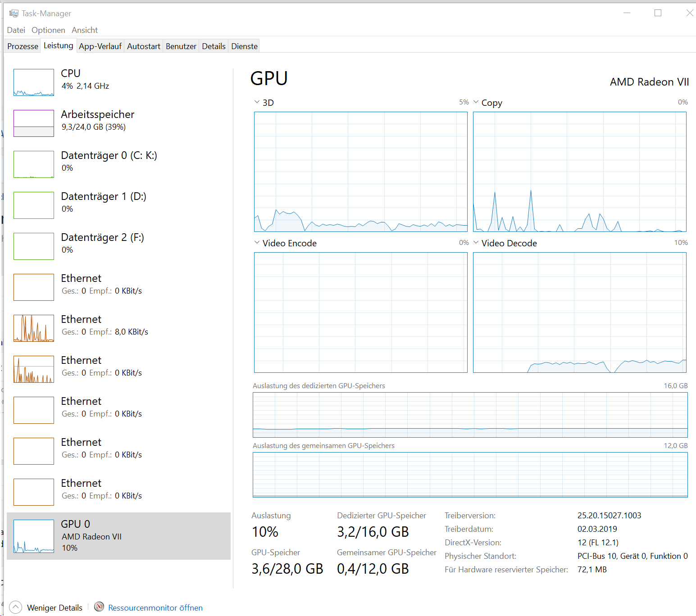
Task: Click the Task-Manager title bar icon
Action: pyautogui.click(x=14, y=13)
